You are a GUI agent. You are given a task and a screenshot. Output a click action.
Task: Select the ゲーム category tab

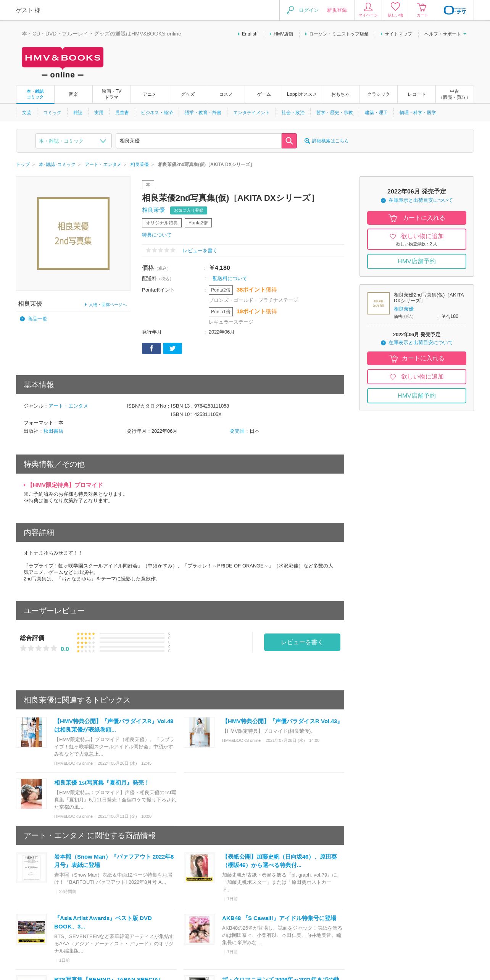[264, 94]
